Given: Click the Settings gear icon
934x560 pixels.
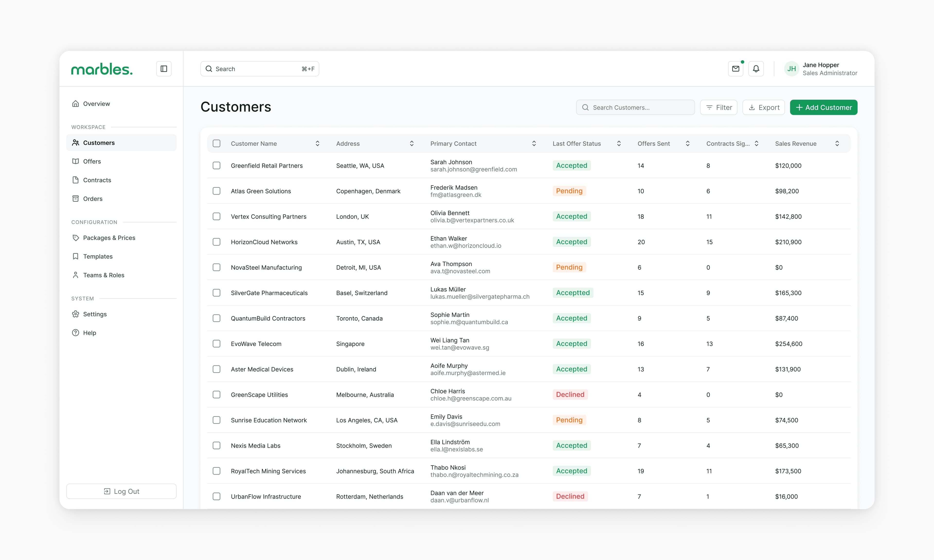Looking at the screenshot, I should (x=75, y=314).
